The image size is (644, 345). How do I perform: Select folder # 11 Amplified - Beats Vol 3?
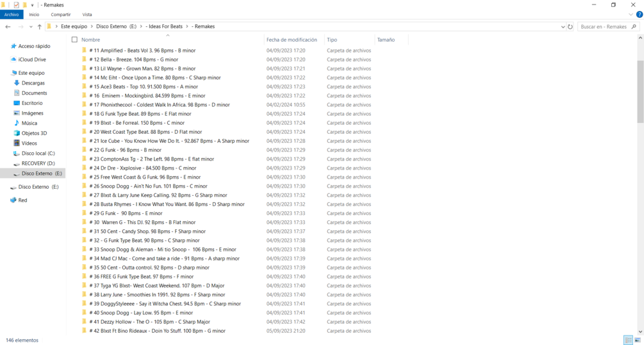[x=142, y=51]
